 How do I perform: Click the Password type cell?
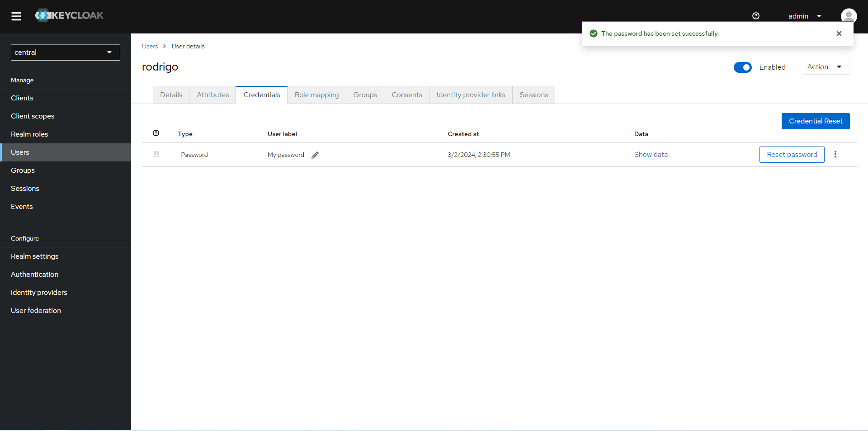click(x=194, y=155)
